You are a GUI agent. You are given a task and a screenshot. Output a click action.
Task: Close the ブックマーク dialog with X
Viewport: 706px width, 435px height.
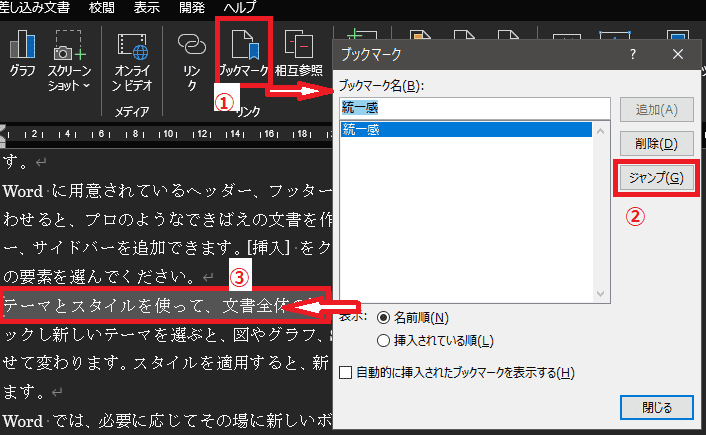click(x=678, y=54)
